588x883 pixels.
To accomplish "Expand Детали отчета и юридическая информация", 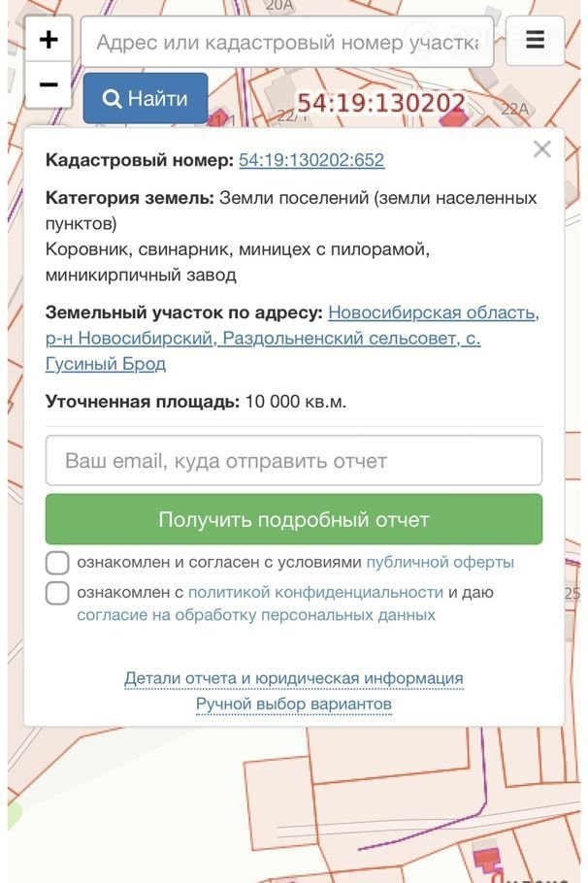I will 294,678.
